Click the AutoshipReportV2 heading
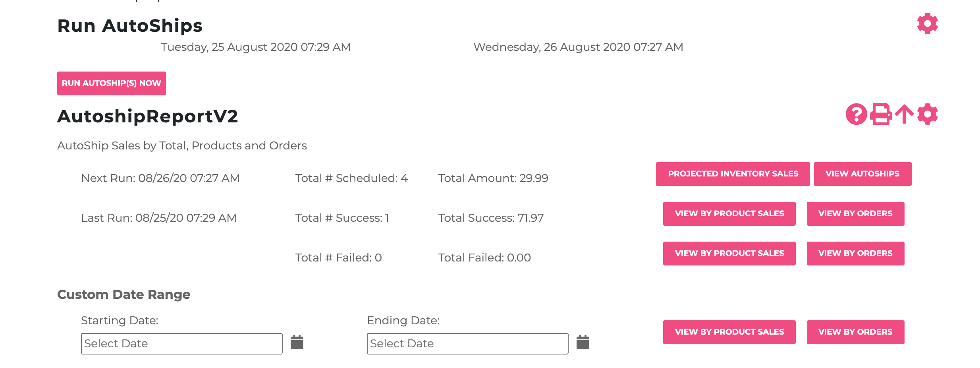 (148, 116)
